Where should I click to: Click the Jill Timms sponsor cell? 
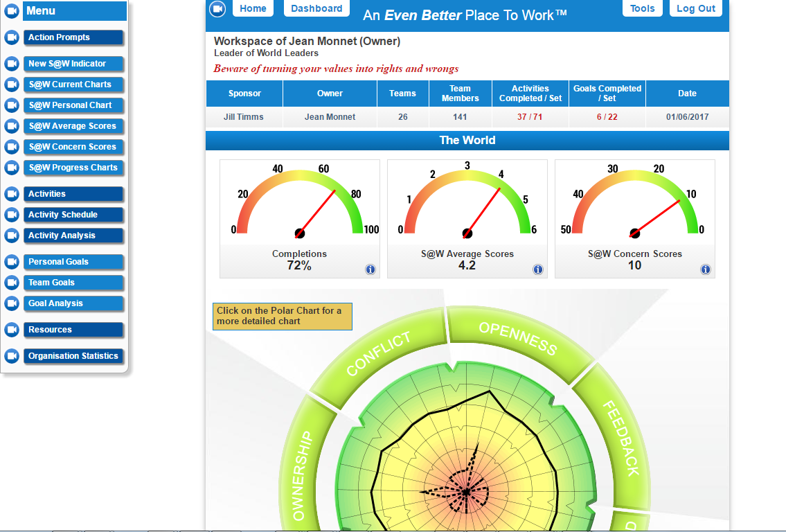pos(244,117)
